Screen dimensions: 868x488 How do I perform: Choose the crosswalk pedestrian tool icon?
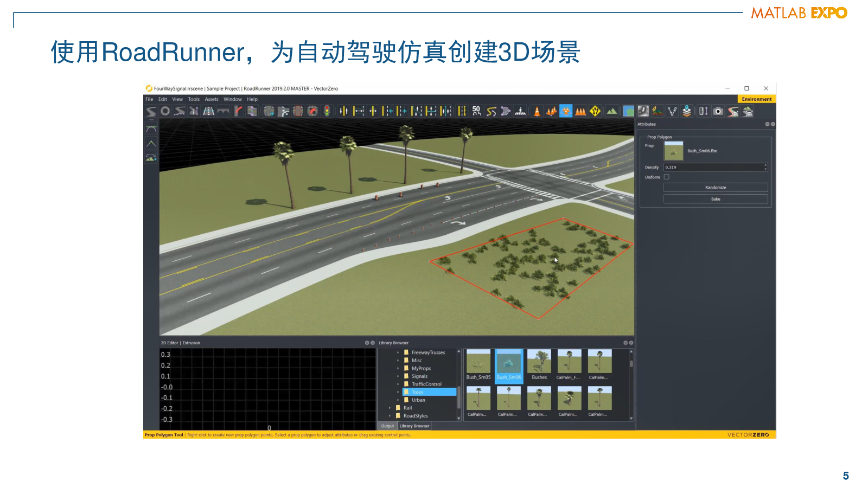click(x=520, y=111)
